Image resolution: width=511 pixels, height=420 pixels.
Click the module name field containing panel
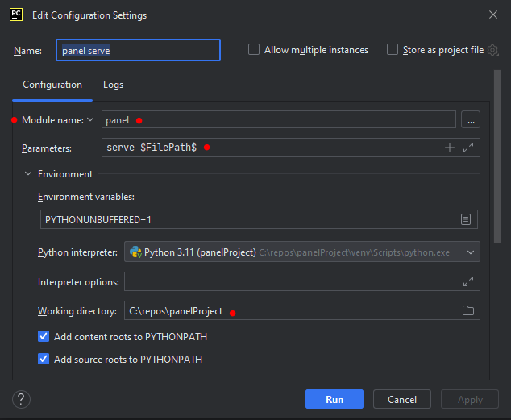(x=279, y=119)
